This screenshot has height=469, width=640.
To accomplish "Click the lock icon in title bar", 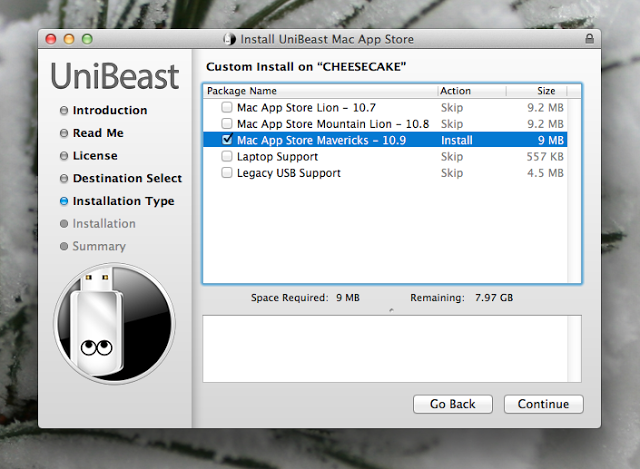I will tap(589, 39).
